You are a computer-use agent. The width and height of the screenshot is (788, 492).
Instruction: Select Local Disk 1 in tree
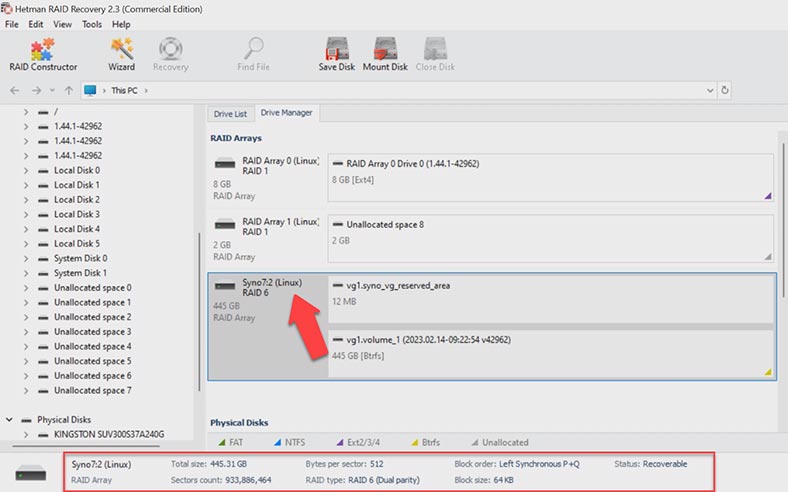pos(77,185)
